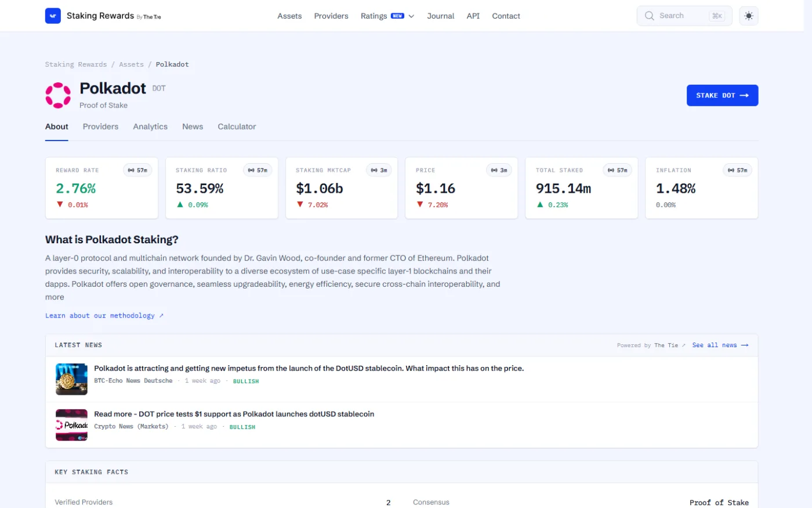812x508 pixels.
Task: Focus the Search input field
Action: coord(684,16)
